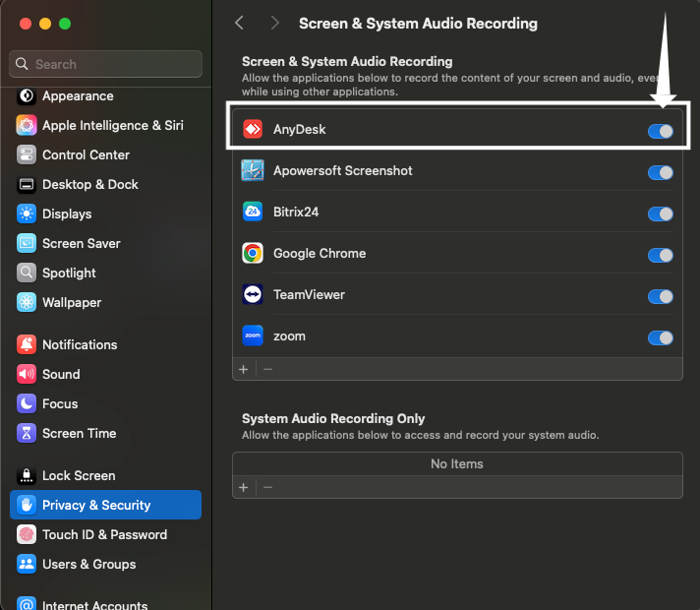Turn off Google Chrome screen recording toggle
The height and width of the screenshot is (610, 700).
[x=660, y=255]
